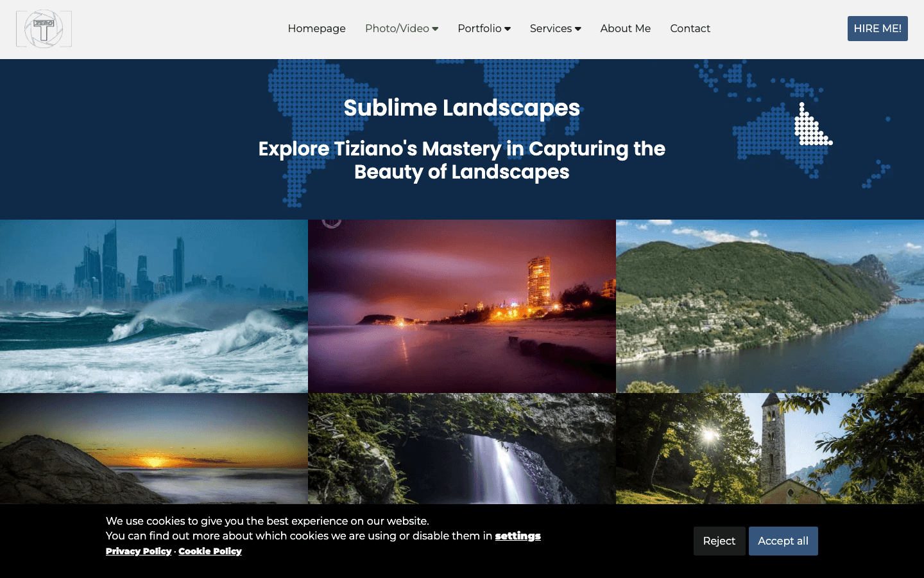
Task: Open the stormy waves skyline photo
Action: (154, 306)
